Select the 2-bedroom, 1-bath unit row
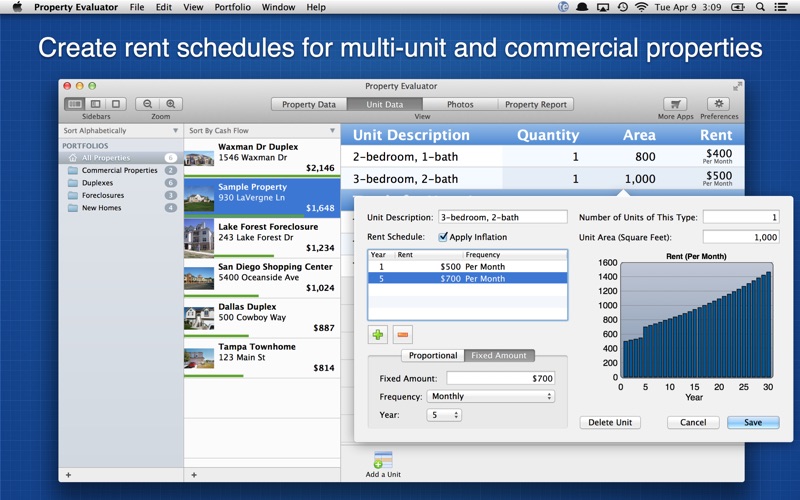Viewport: 800px width, 500px height. click(x=542, y=157)
